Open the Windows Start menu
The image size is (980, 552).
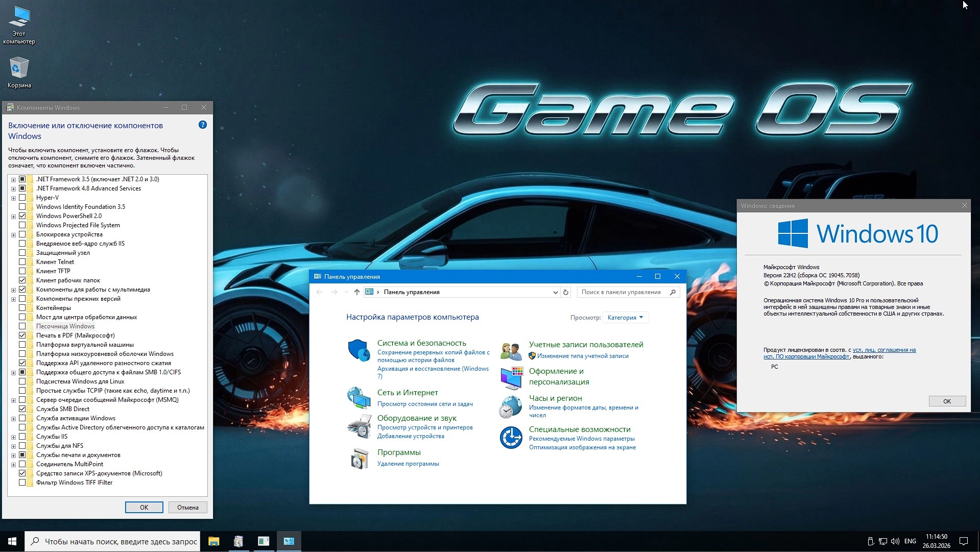[12, 541]
